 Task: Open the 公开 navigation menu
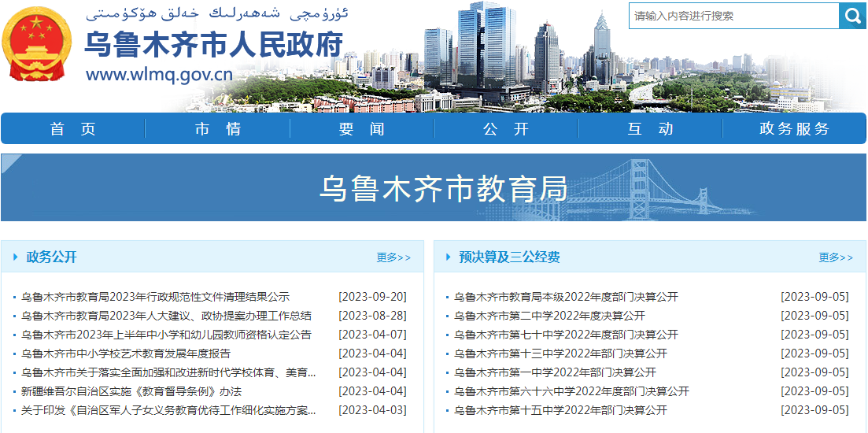tap(506, 128)
